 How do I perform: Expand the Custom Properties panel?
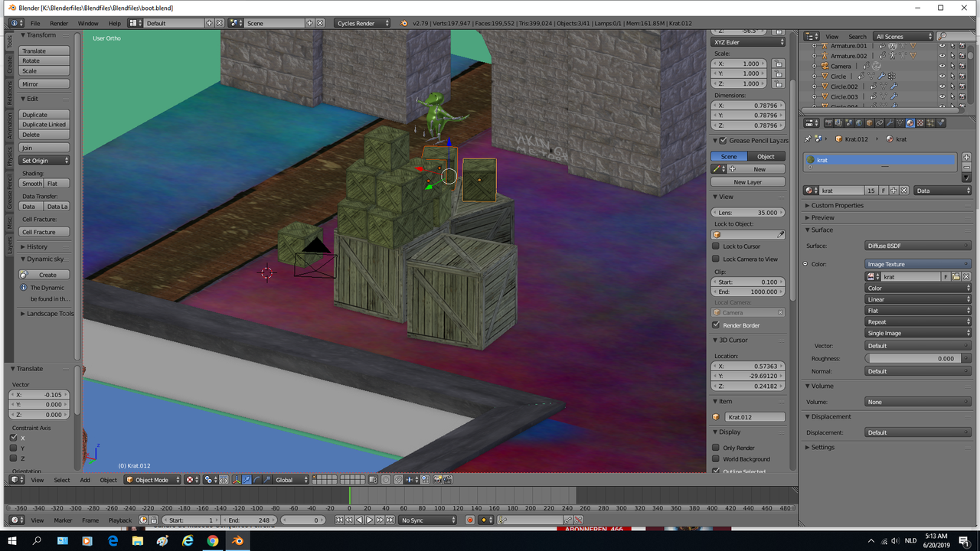tap(837, 205)
